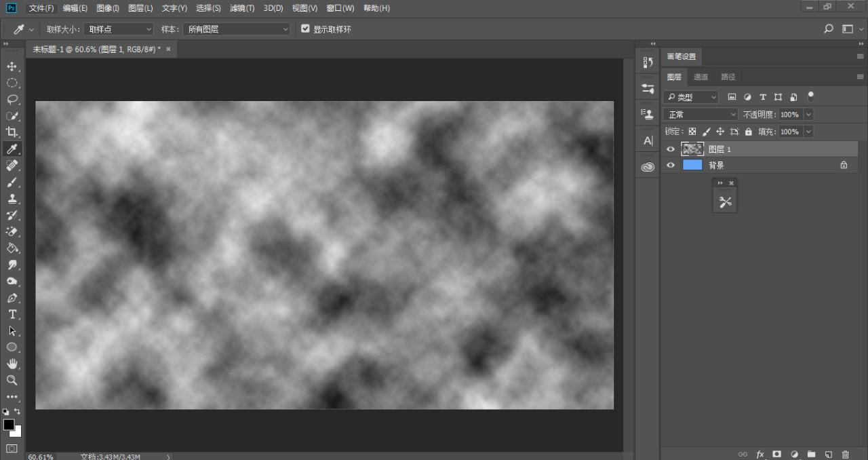This screenshot has width=868, height=460.
Task: Open the Brush Presets panel icon
Action: click(648, 88)
